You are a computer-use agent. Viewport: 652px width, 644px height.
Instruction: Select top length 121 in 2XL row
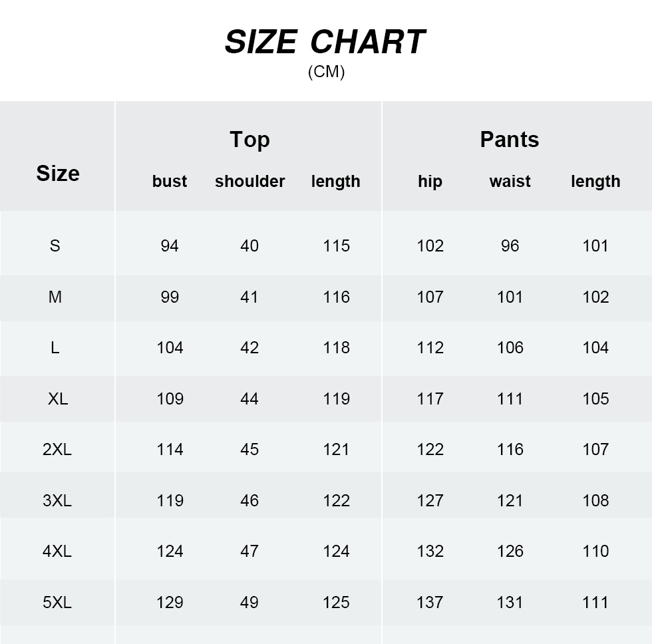point(336,450)
